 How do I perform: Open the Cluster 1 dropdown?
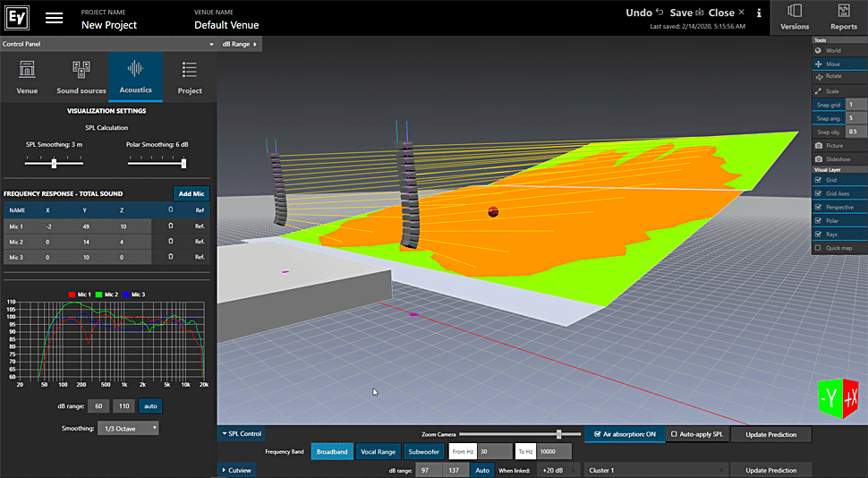[654, 470]
